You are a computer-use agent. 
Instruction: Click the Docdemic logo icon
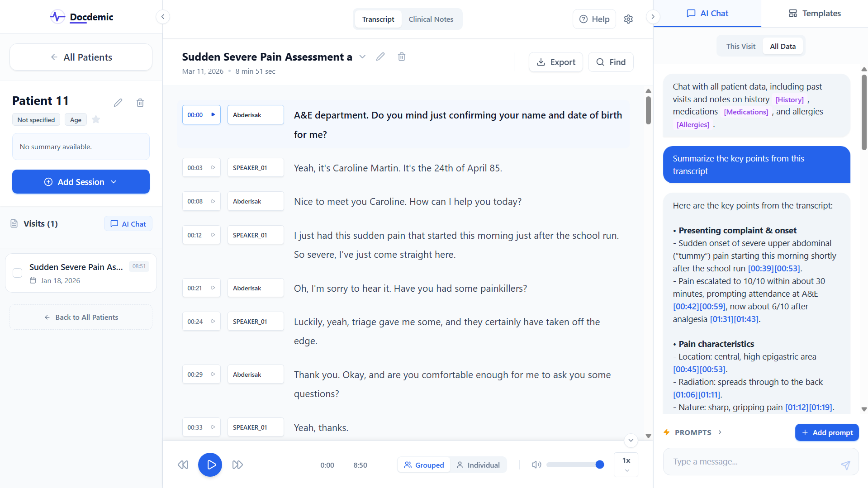point(57,17)
